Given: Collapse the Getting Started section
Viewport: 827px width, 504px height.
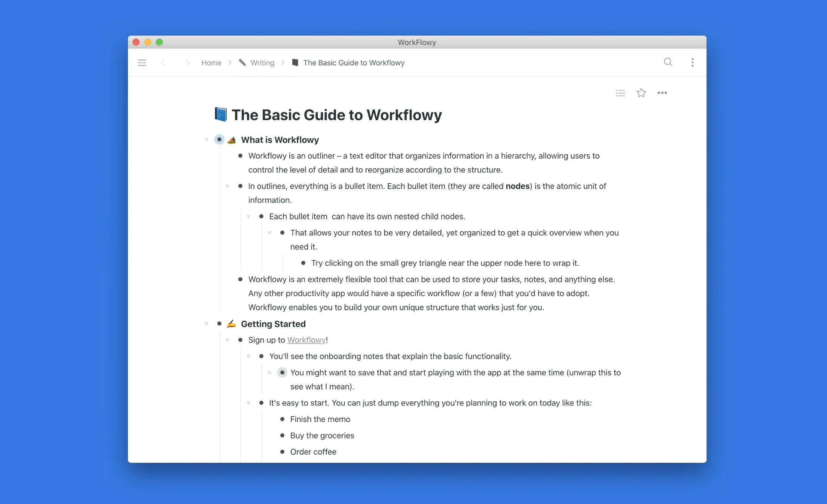Looking at the screenshot, I should tap(207, 324).
